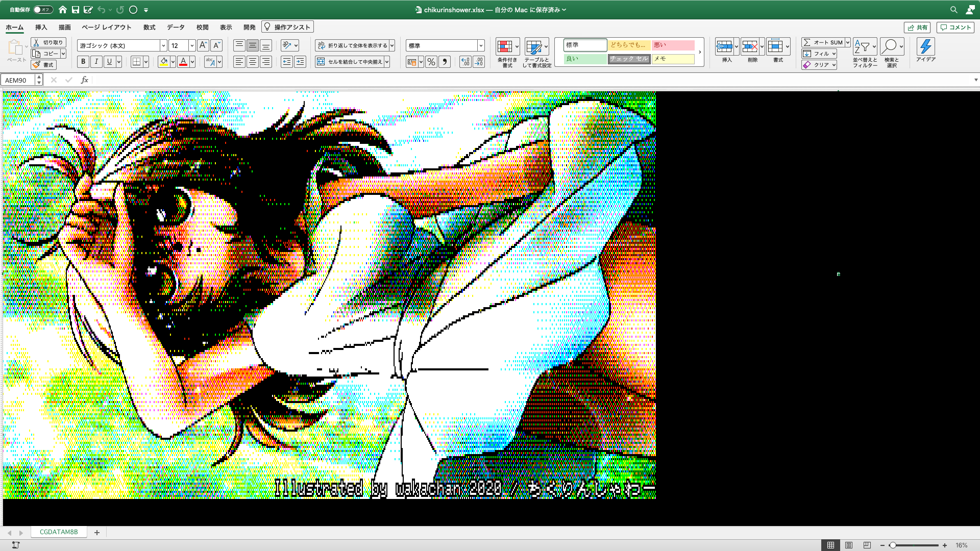
Task: Open the Formulas (数式) tab
Action: point(149,27)
